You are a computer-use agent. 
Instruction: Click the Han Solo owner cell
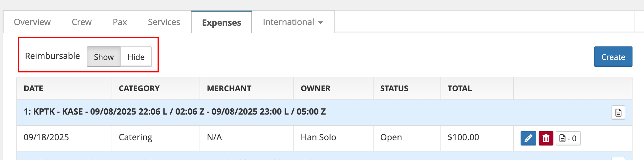[318, 137]
